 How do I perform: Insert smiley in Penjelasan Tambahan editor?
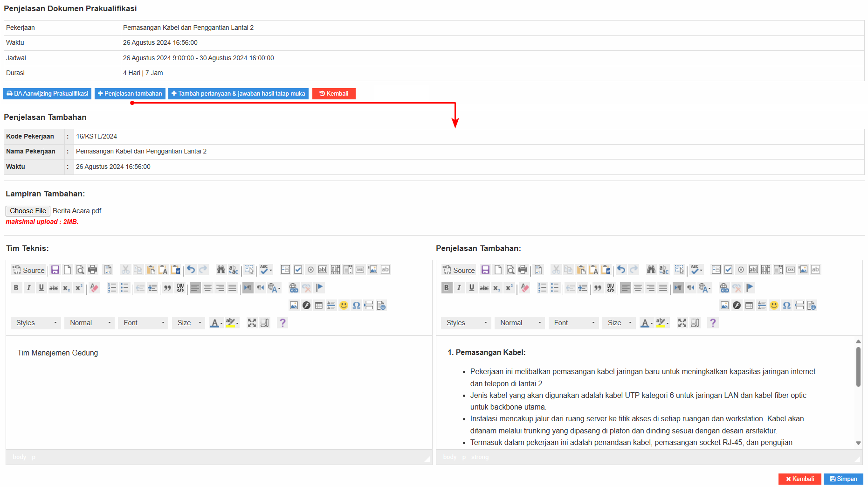774,306
